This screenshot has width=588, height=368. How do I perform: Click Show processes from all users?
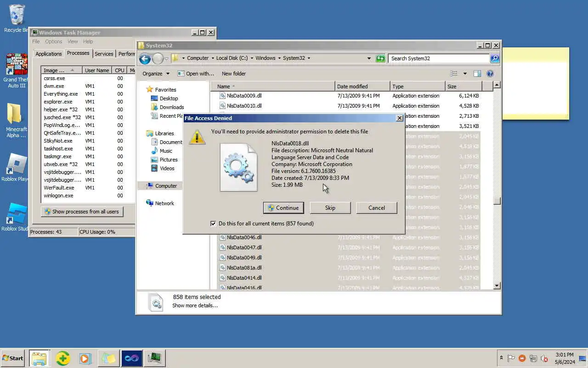pyautogui.click(x=82, y=212)
